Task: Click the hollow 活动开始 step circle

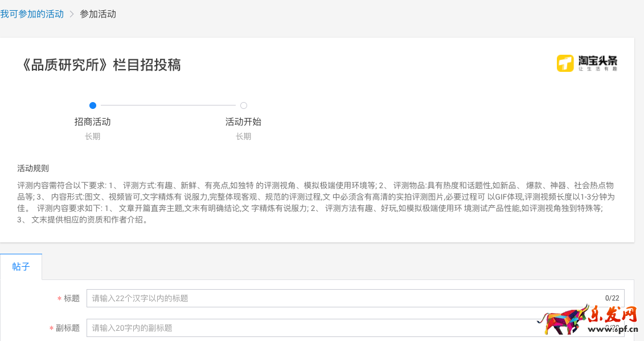Action: tap(244, 105)
